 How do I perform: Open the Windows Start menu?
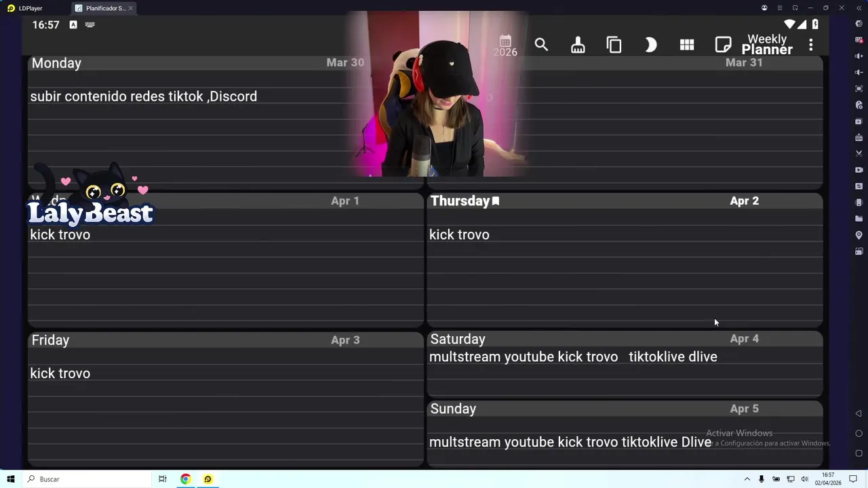(x=11, y=479)
